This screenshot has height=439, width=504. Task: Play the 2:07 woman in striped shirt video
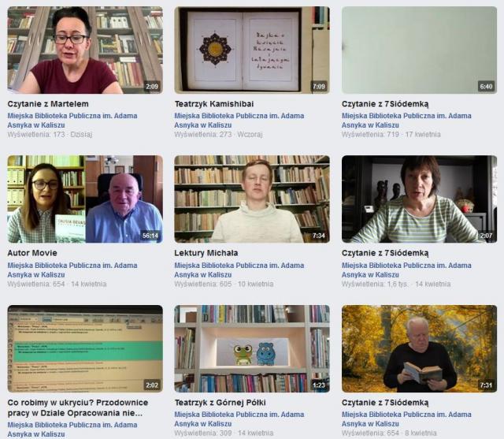419,199
